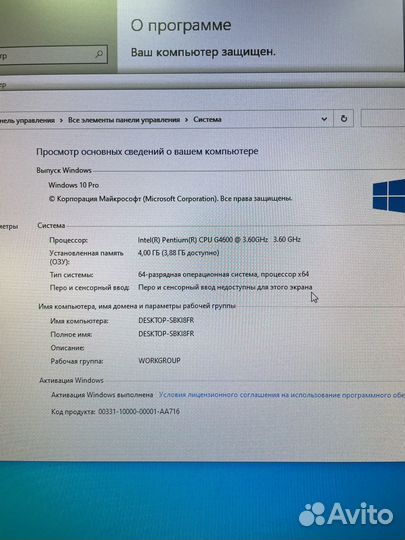Image resolution: width=405 pixels, height=540 pixels.
Task: Click the Microsoft Corporation copyright line
Action: pyautogui.click(x=170, y=199)
